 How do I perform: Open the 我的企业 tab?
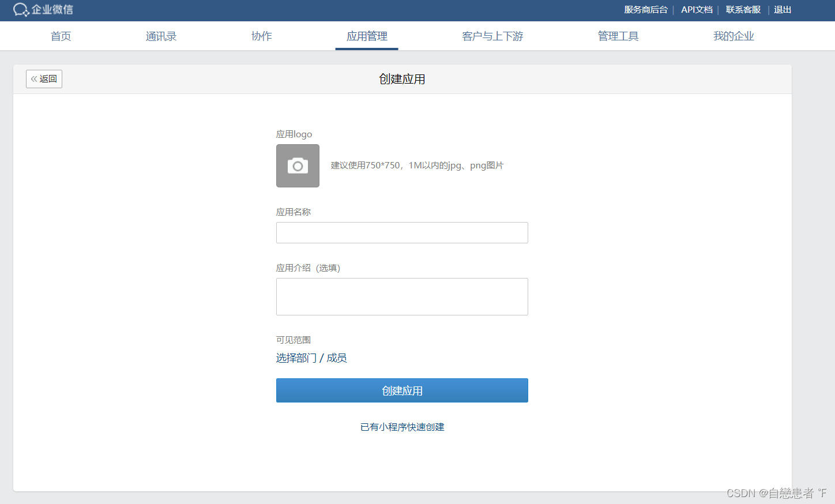coord(734,36)
